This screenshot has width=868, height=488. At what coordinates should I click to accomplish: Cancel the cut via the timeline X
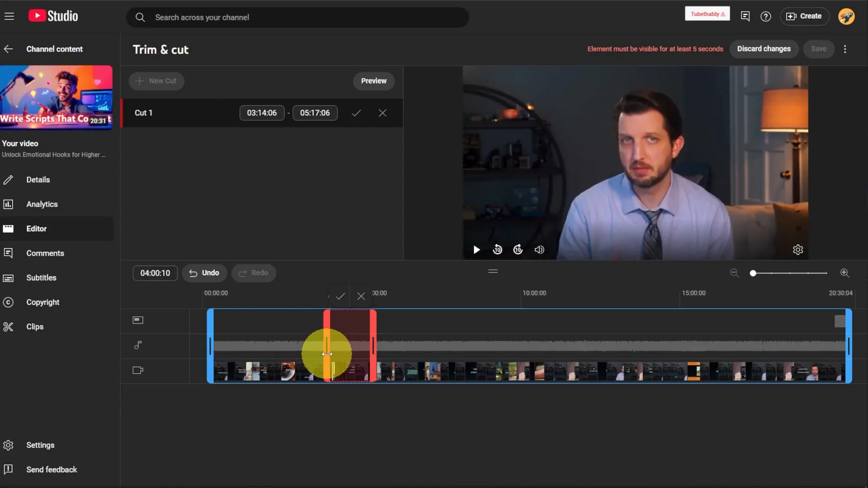click(361, 296)
